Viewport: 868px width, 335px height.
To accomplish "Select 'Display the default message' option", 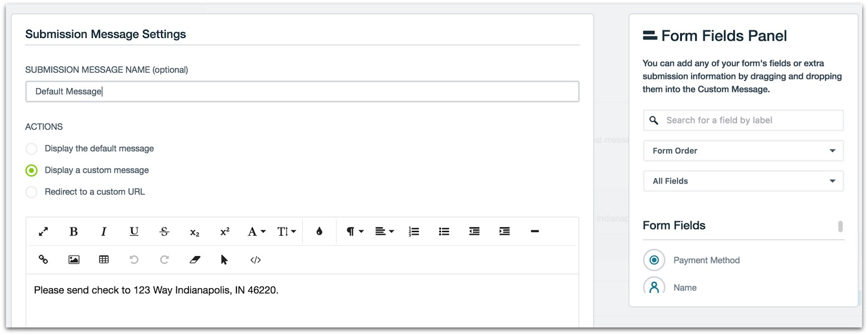I will tap(32, 149).
